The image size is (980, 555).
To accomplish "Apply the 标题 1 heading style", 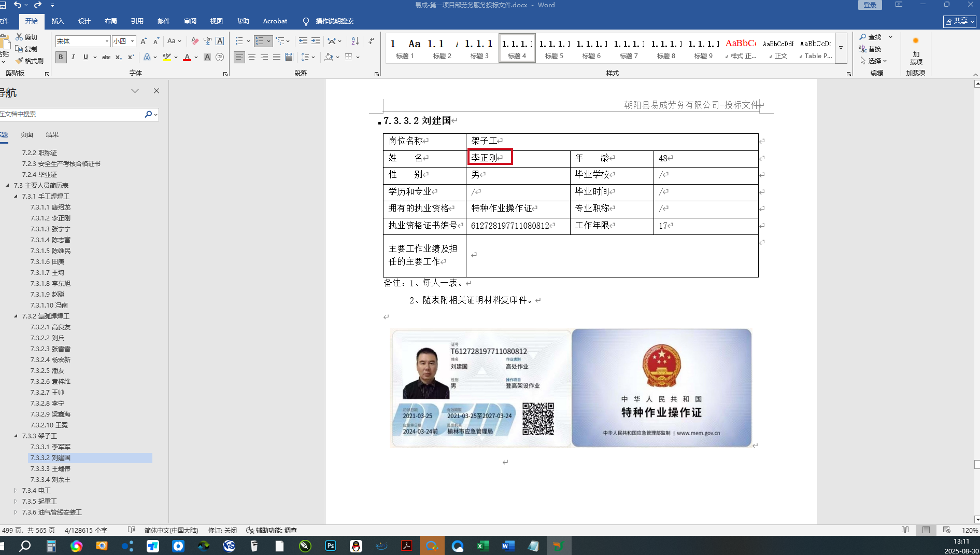I will click(x=405, y=48).
